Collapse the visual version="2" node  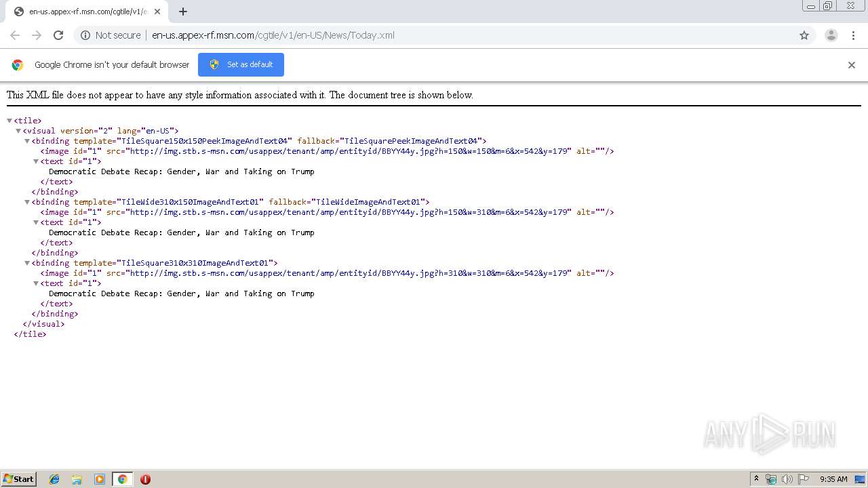(x=18, y=131)
